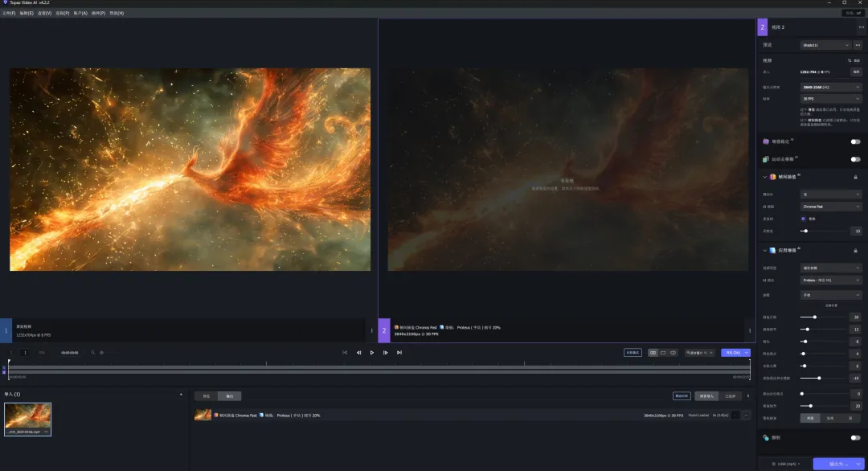Step back one frame
Screen dimensions: 868x471
pos(358,352)
